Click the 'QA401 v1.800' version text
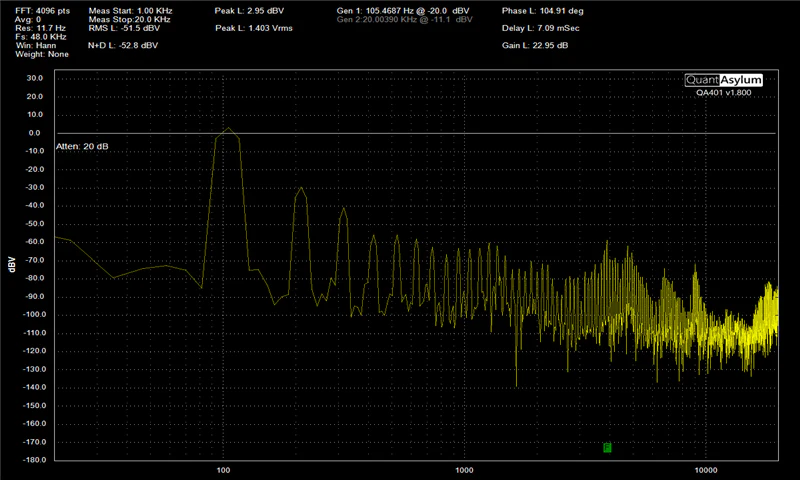Screen dimensions: 800x480 (723, 93)
